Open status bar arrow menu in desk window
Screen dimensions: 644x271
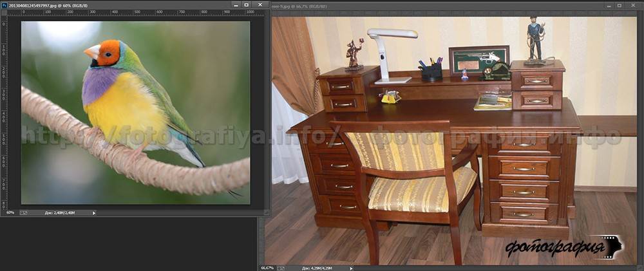pos(350,267)
